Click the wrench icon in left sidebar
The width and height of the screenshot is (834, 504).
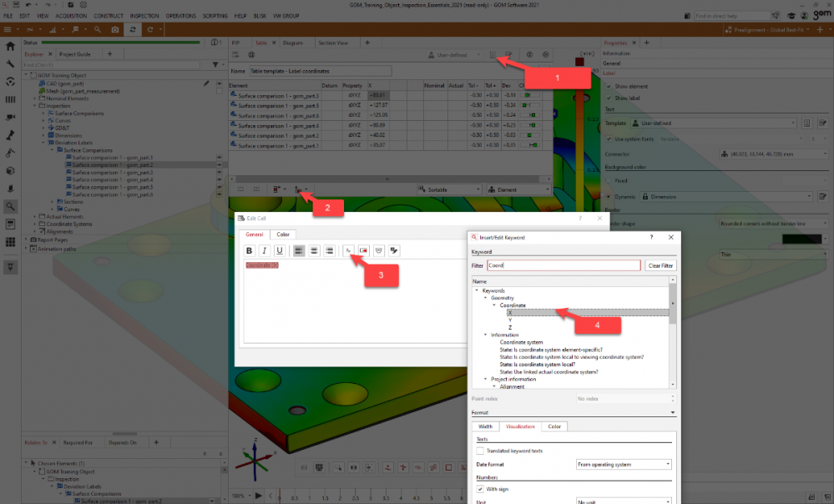point(10,63)
